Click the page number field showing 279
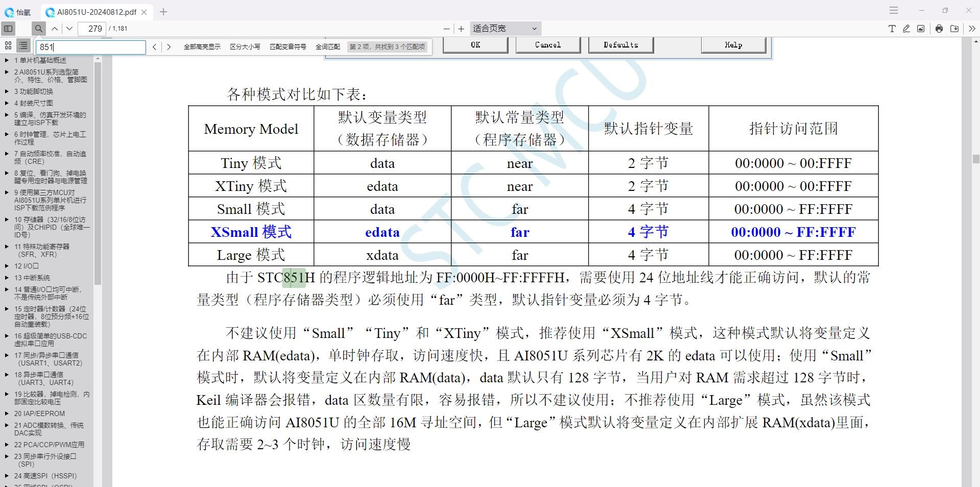This screenshot has width=980, height=487. click(92, 29)
